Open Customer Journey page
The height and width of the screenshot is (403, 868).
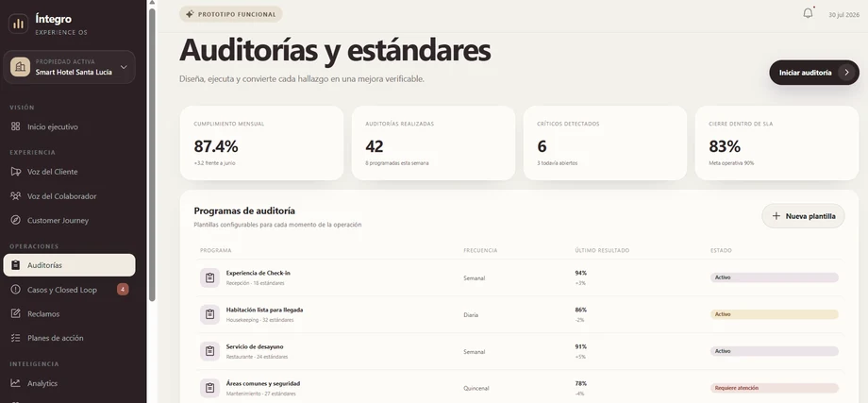[x=69, y=220]
